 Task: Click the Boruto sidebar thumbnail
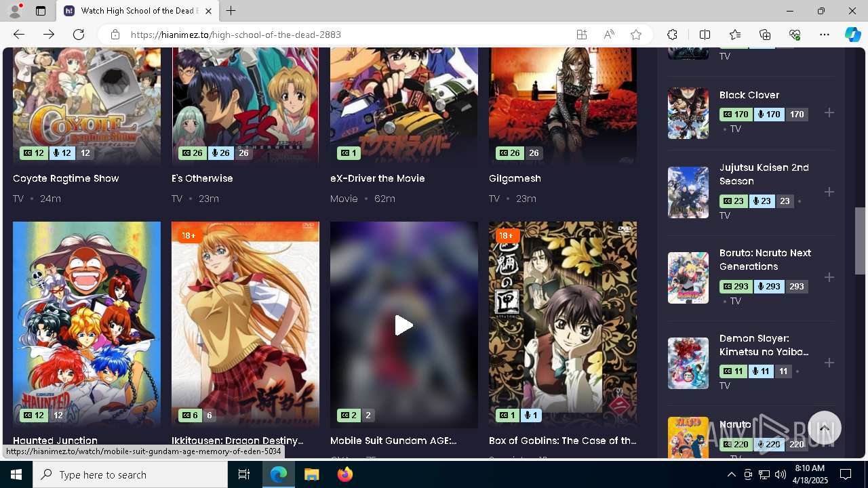tap(688, 278)
